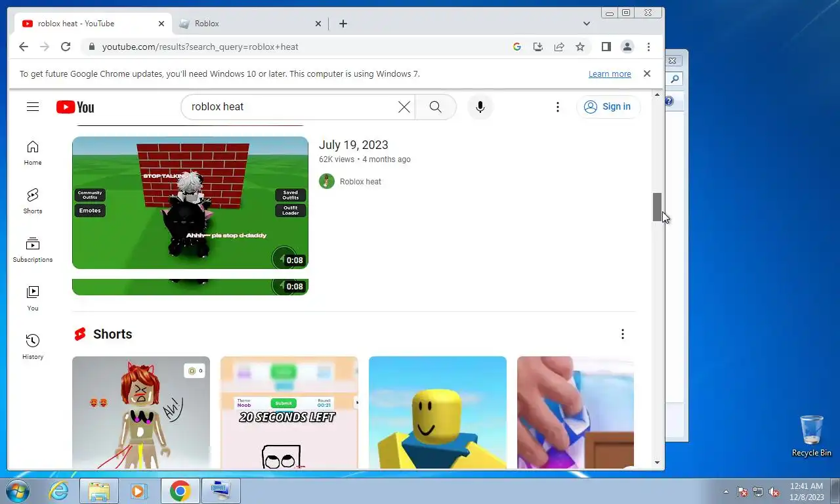This screenshot has width=840, height=504.
Task: Click the Sign in button
Action: [x=608, y=107]
